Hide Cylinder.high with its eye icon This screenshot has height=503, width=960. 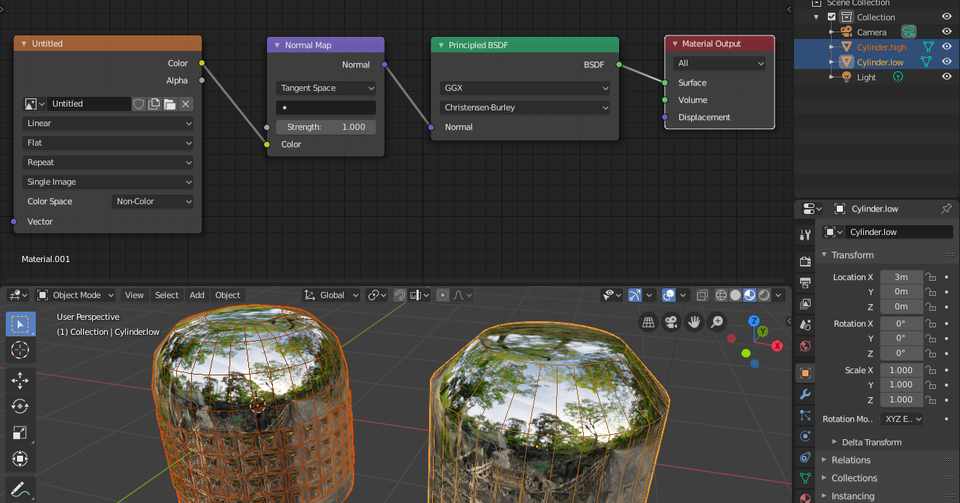pyautogui.click(x=947, y=47)
